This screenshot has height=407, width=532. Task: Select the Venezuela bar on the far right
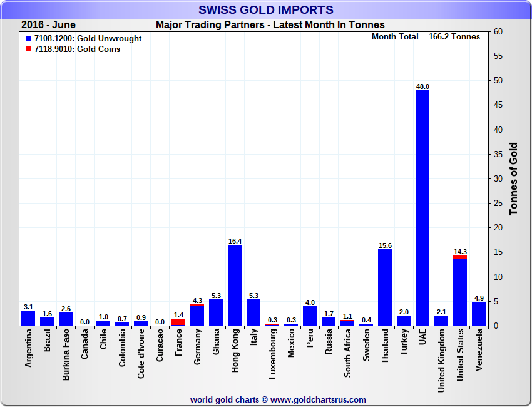[x=479, y=314]
